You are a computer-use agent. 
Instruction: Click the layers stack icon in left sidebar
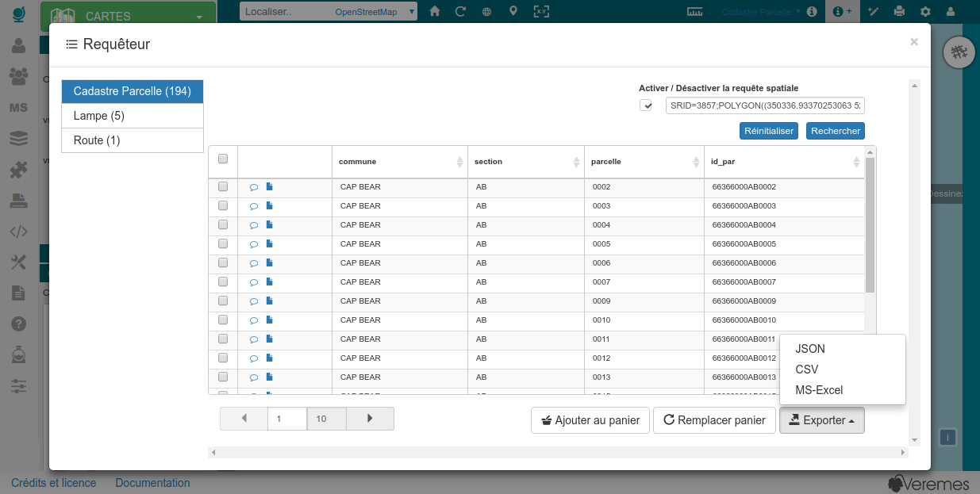[18, 139]
